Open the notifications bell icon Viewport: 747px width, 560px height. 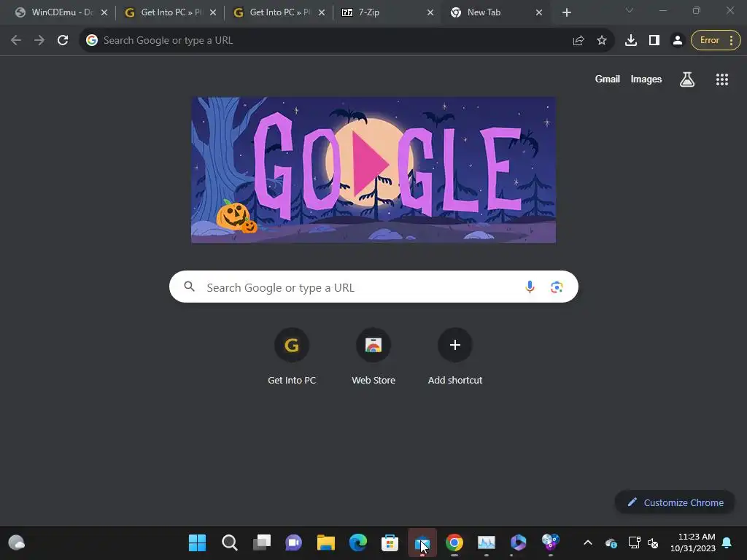tap(727, 542)
